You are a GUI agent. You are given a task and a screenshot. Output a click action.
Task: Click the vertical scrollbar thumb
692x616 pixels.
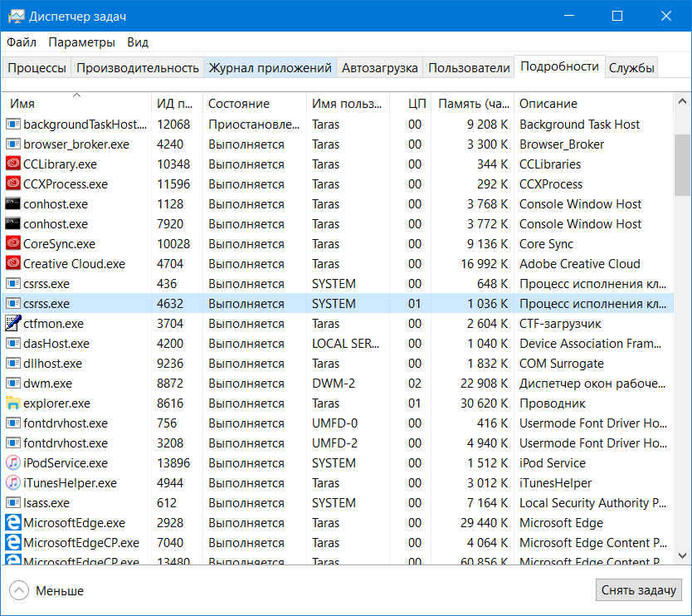(682, 164)
